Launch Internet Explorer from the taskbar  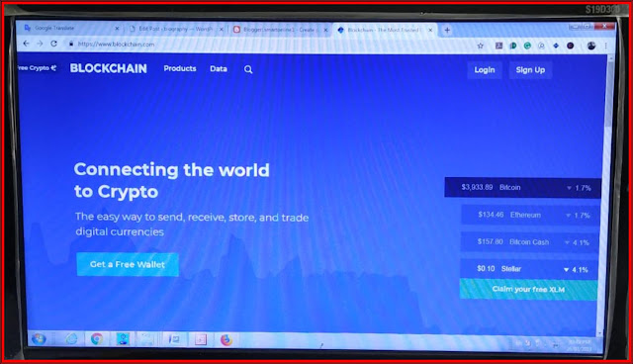click(71, 339)
